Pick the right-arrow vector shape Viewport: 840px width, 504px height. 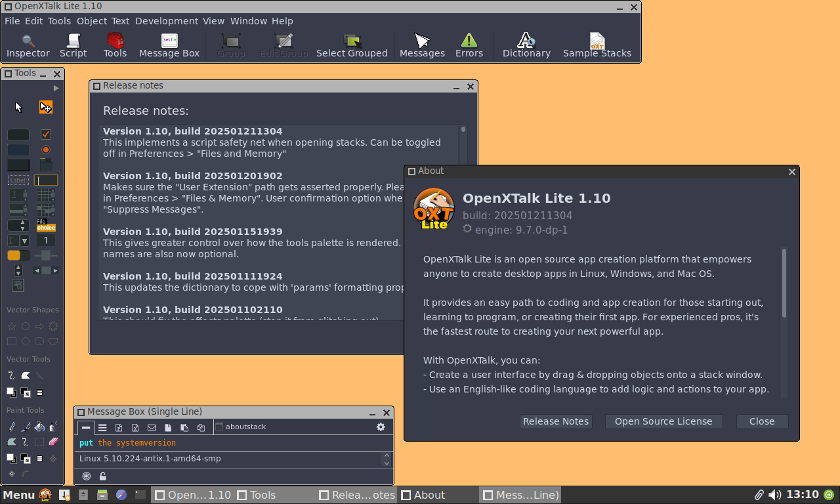click(x=39, y=326)
